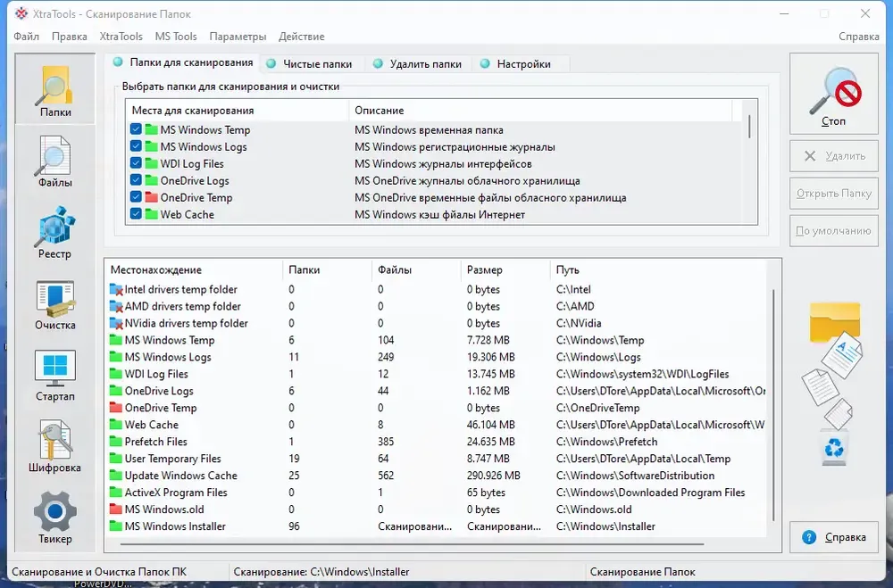893x588 pixels.
Task: Sort by Размер column header
Action: pyautogui.click(x=505, y=269)
